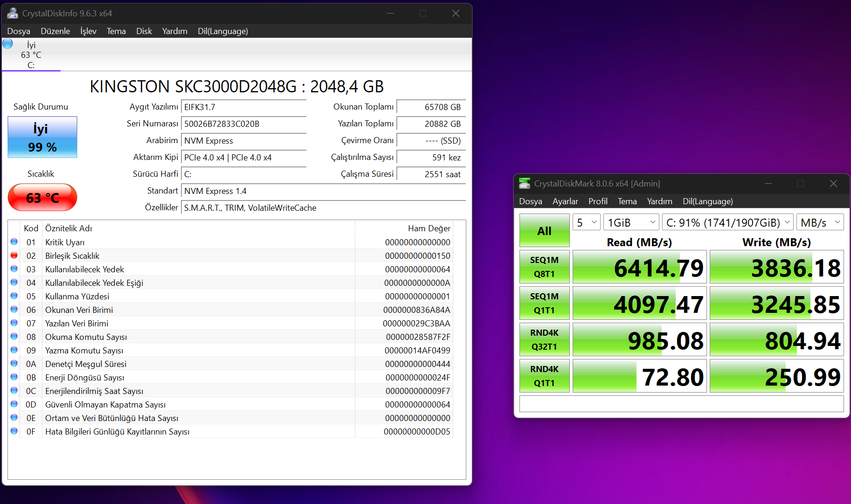851x504 pixels.
Task: Start all benchmarks with the All button
Action: click(545, 230)
